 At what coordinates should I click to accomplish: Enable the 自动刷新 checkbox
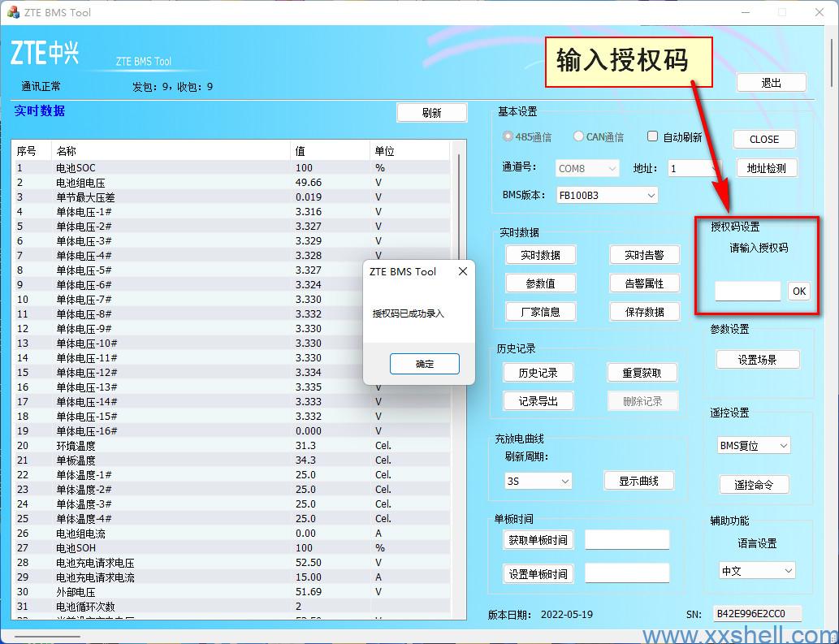(x=652, y=136)
